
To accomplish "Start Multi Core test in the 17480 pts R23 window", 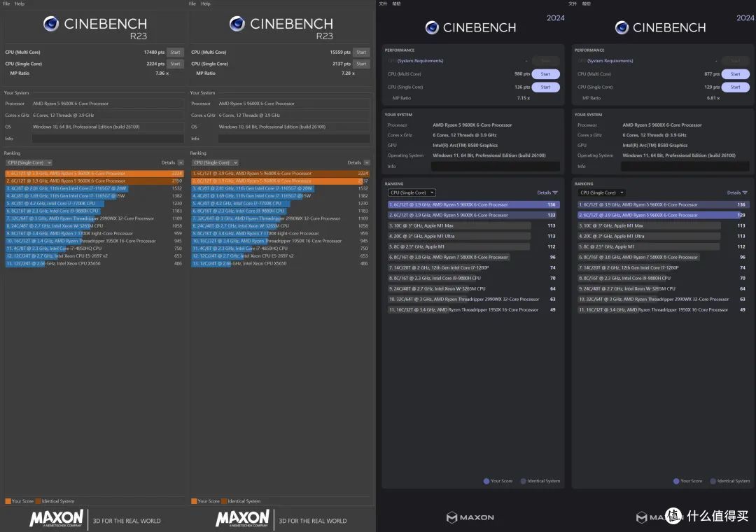I will pyautogui.click(x=175, y=52).
